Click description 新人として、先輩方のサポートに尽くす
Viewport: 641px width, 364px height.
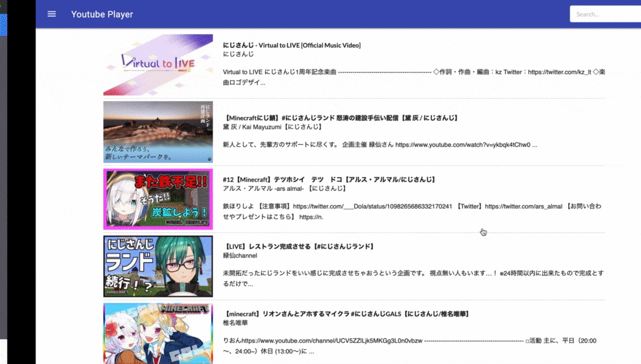pyautogui.click(x=379, y=145)
